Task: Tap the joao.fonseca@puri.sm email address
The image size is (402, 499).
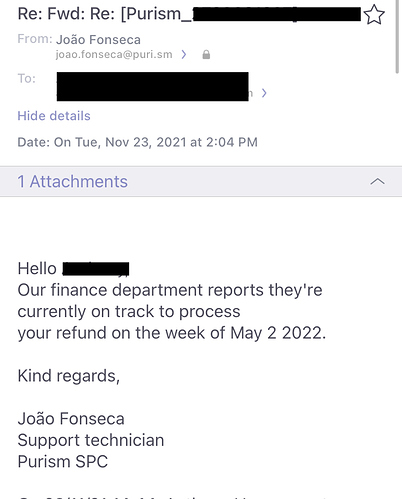Action: tap(114, 54)
